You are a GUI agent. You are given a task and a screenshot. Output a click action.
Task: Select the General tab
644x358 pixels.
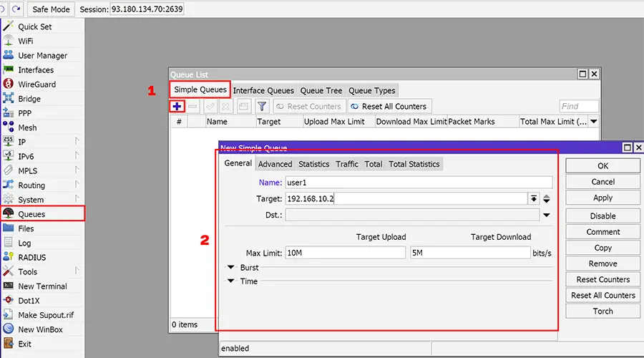coord(238,163)
